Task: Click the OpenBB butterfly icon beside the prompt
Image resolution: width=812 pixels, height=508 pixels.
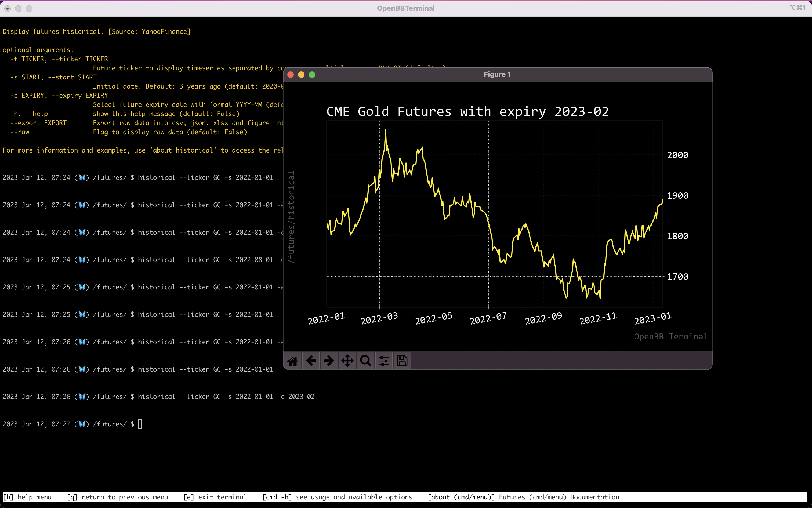Action: click(x=82, y=424)
